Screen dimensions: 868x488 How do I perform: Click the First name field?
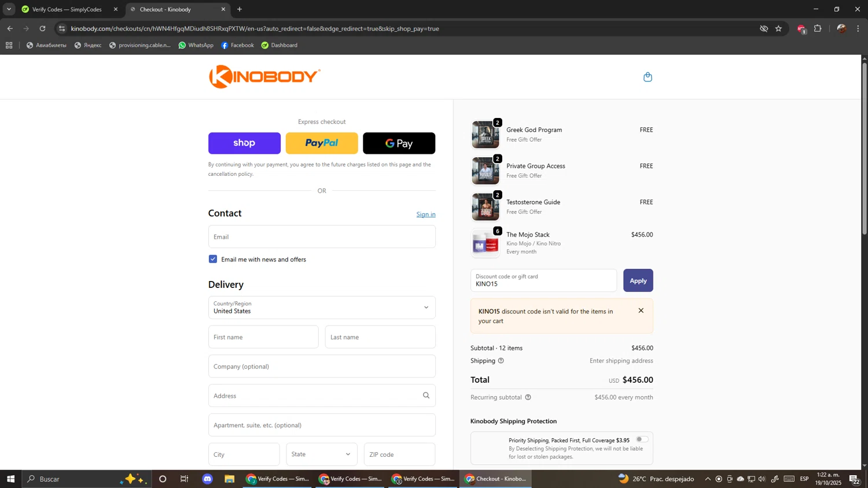point(263,337)
